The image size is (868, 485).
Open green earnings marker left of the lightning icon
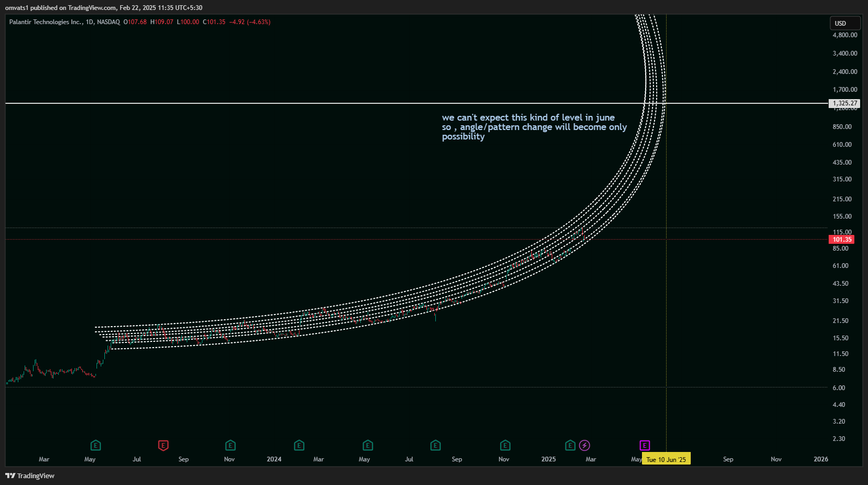[x=570, y=446]
